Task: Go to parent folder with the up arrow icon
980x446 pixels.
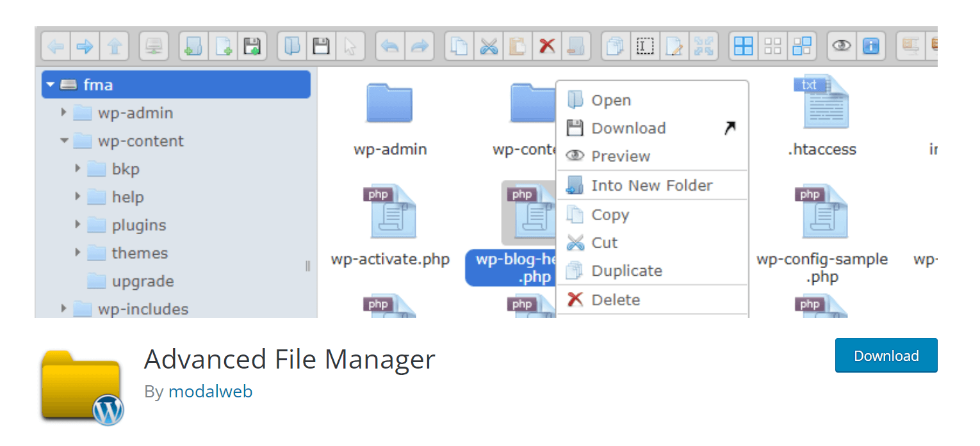Action: [115, 46]
